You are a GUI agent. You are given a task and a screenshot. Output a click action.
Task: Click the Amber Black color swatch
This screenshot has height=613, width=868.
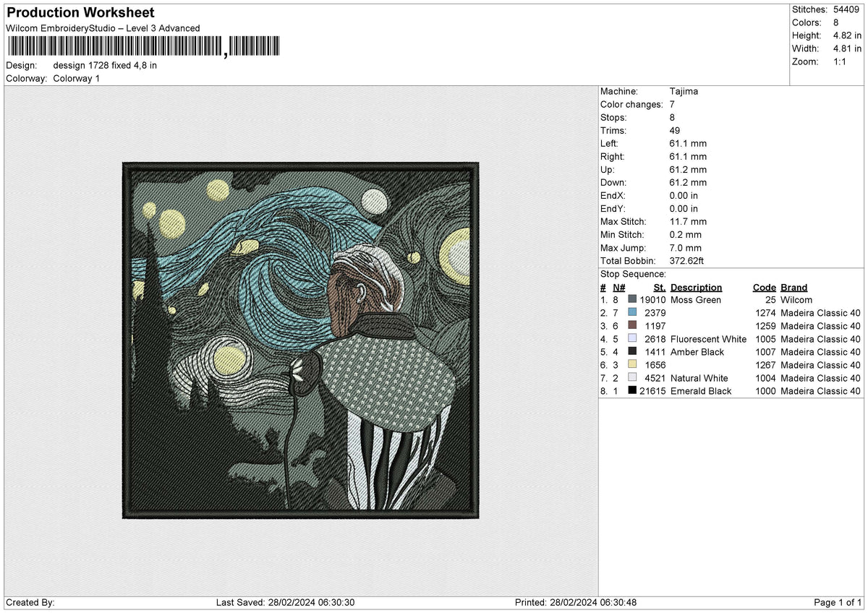click(632, 352)
